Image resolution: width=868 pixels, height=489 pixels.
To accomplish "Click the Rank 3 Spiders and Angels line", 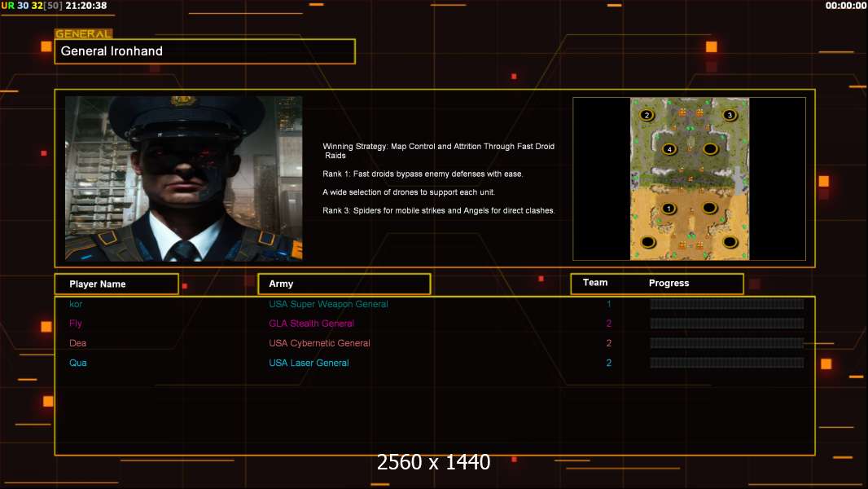I will point(438,210).
